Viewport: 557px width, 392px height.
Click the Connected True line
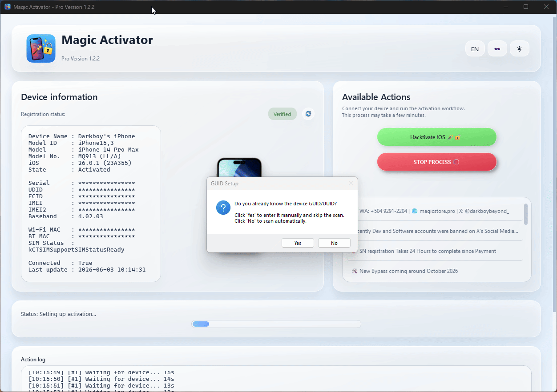(61, 263)
